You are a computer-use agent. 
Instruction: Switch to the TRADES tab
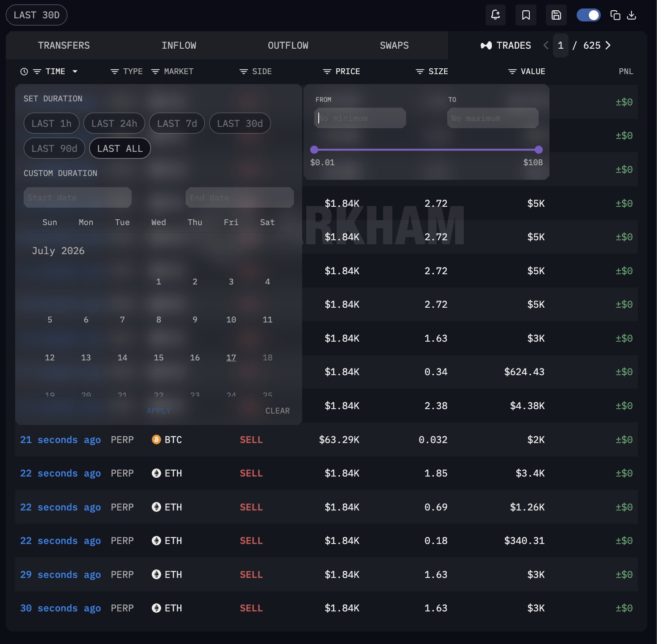tap(506, 46)
